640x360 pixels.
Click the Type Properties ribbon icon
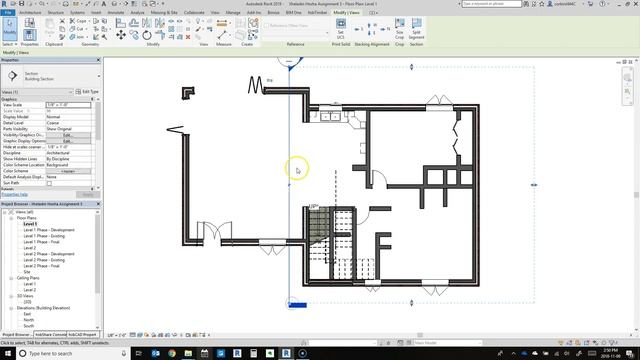pos(29,23)
